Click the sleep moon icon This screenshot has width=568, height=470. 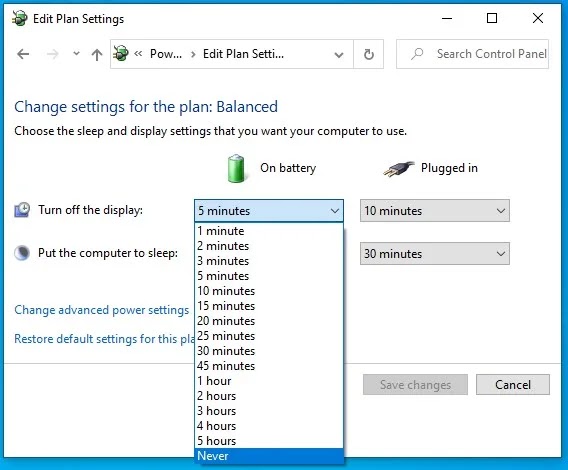(22, 253)
